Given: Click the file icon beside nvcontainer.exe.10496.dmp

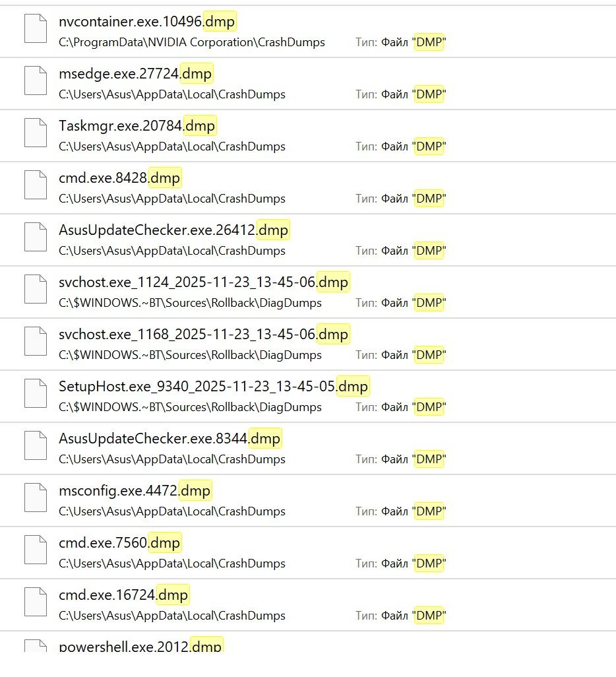Looking at the screenshot, I should point(36,29).
